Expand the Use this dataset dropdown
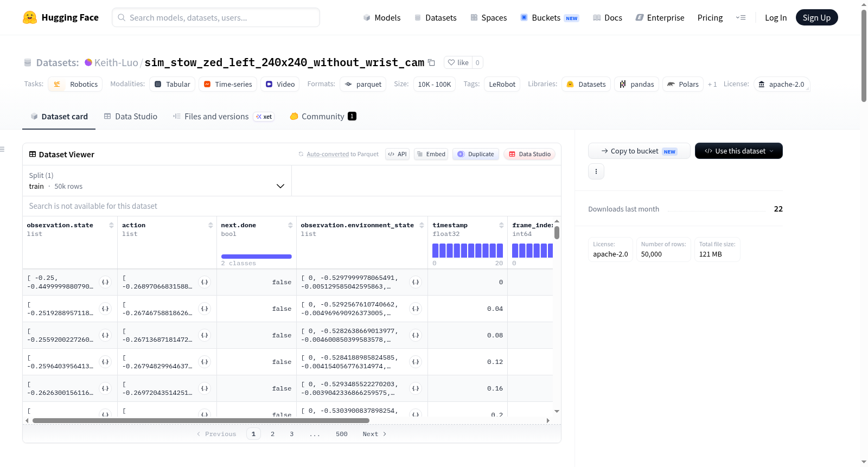868x467 pixels. tap(738, 151)
